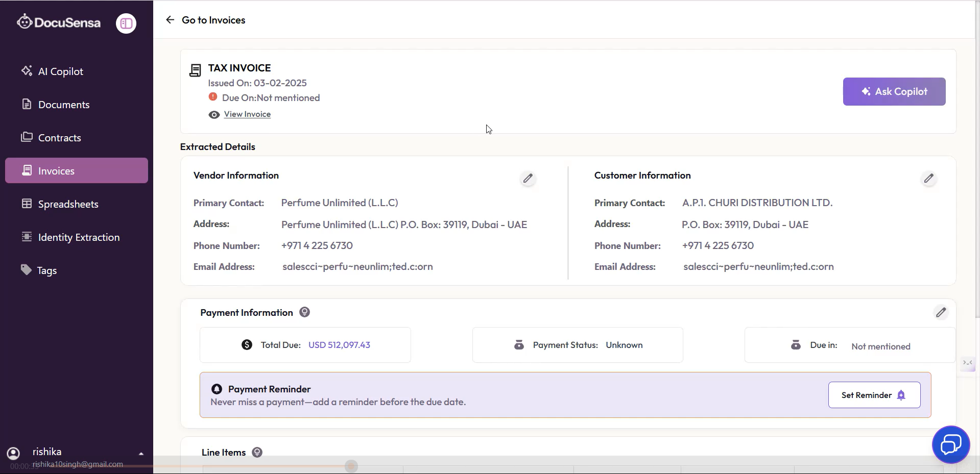Image resolution: width=980 pixels, height=474 pixels.
Task: Click the Identity Extraction icon
Action: pos(27,237)
